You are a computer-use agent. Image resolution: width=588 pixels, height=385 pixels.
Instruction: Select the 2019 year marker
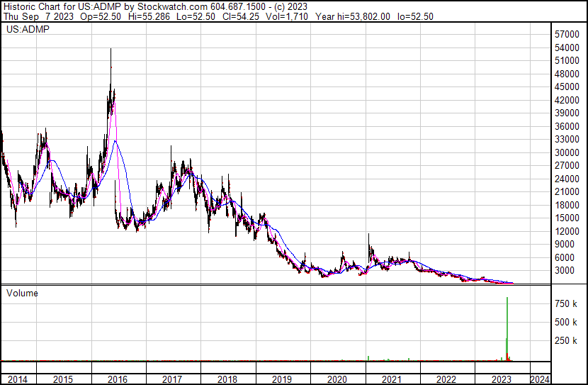click(x=281, y=379)
